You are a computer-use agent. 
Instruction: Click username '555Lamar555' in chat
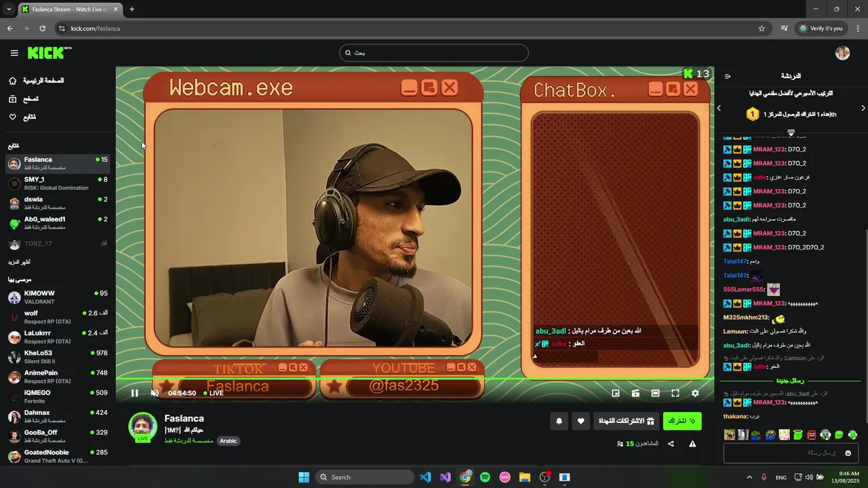tap(743, 289)
